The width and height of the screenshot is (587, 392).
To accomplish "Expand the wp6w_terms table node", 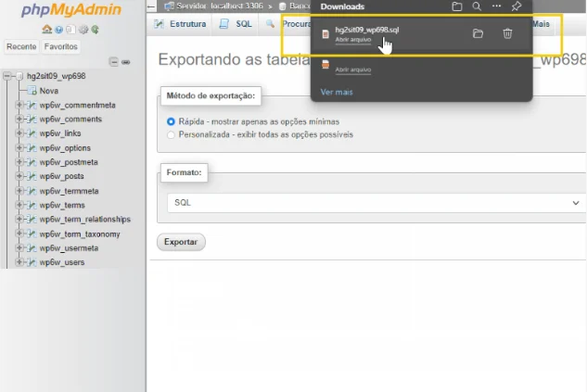I will [x=19, y=205].
